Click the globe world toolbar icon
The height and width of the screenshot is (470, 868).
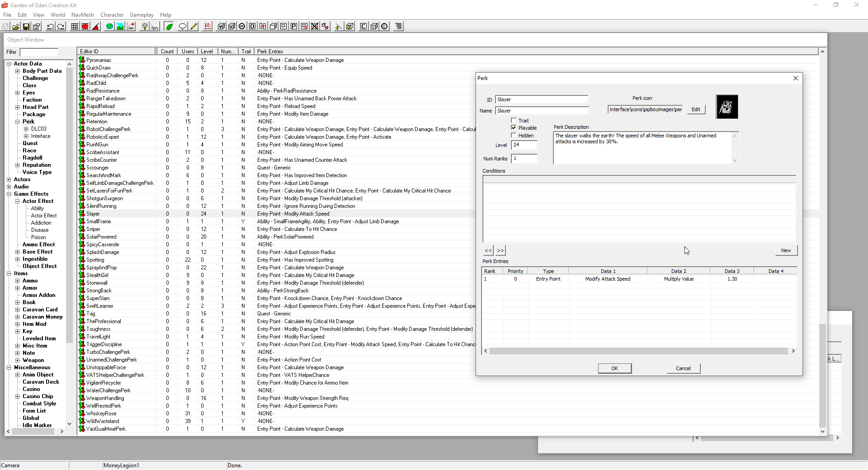pyautogui.click(x=109, y=27)
